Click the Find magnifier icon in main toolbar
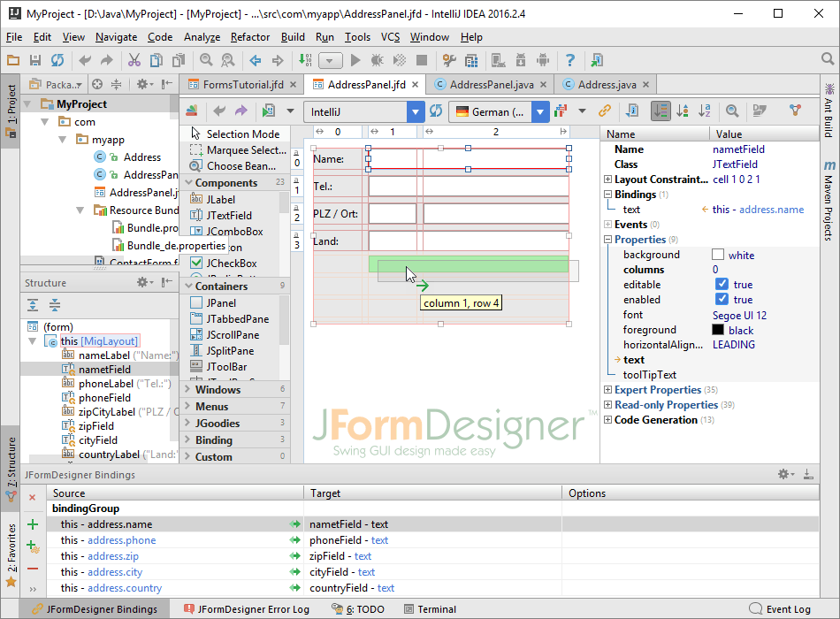This screenshot has height=619, width=840. click(x=206, y=60)
